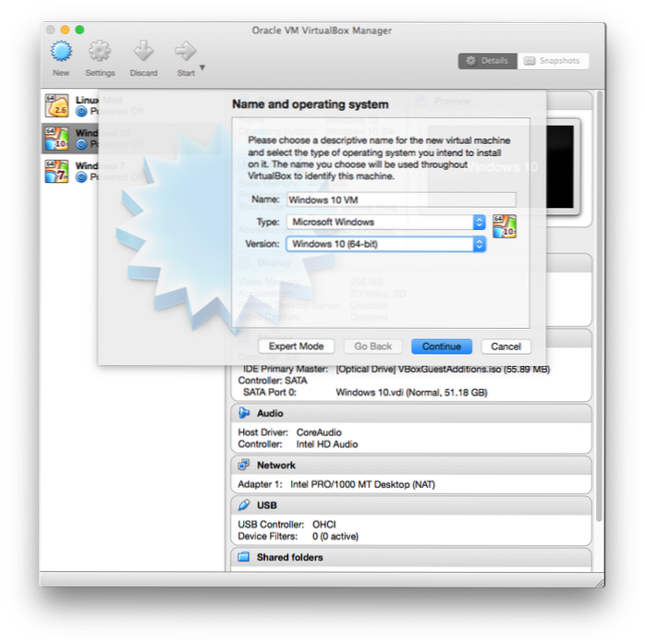Click the Continue button
Image resolution: width=645 pixels, height=644 pixels.
[442, 346]
